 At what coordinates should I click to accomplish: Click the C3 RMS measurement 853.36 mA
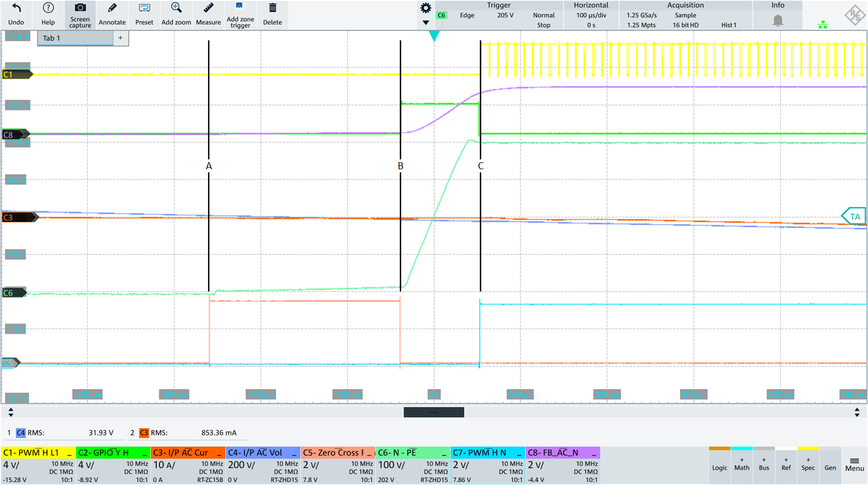(x=219, y=433)
